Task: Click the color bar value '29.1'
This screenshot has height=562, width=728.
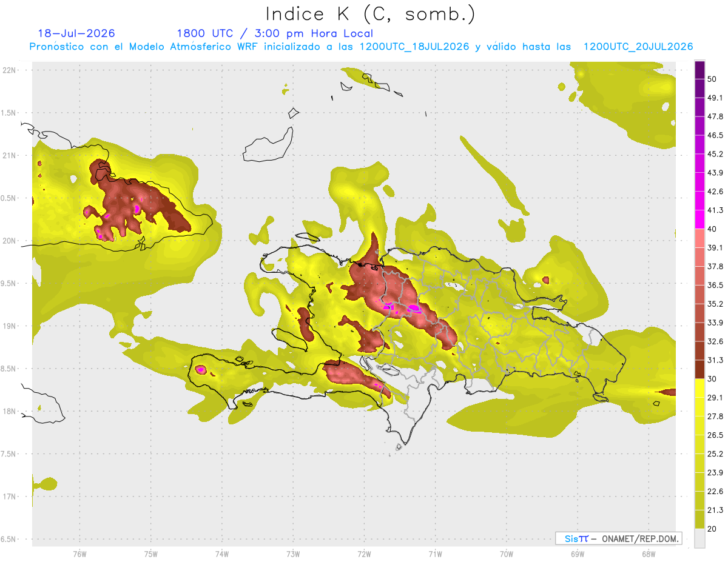Action: (715, 398)
